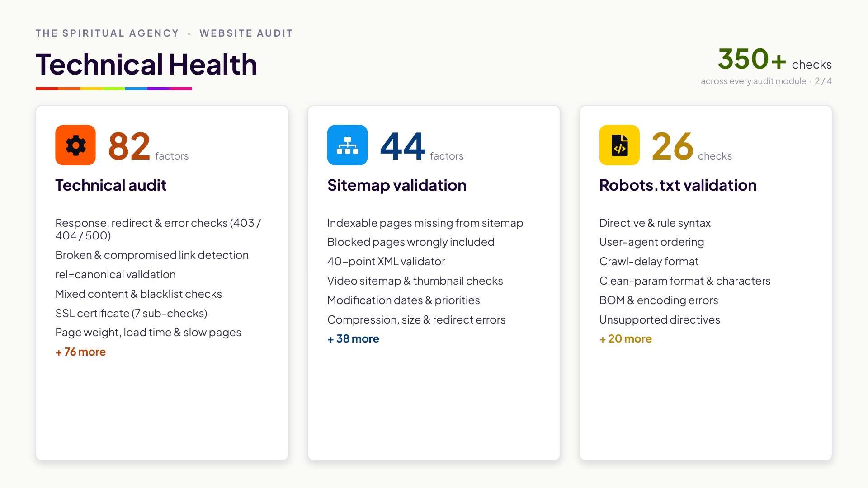Click the 350+ checks counter
The height and width of the screenshot is (488, 868).
click(774, 60)
